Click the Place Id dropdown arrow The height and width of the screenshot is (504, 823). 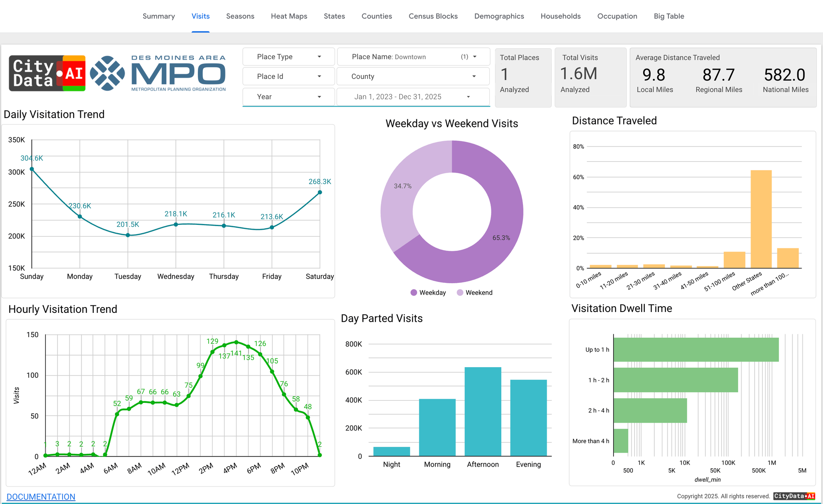point(319,76)
